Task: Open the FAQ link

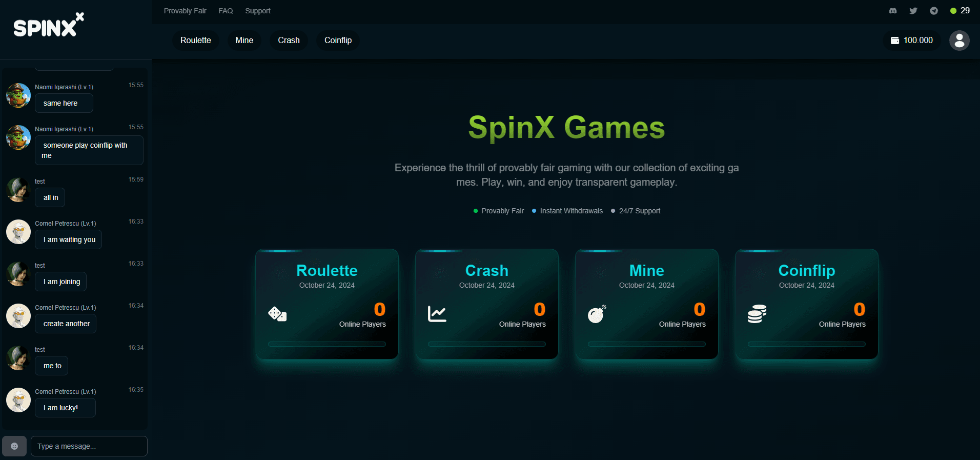Action: pyautogui.click(x=226, y=11)
